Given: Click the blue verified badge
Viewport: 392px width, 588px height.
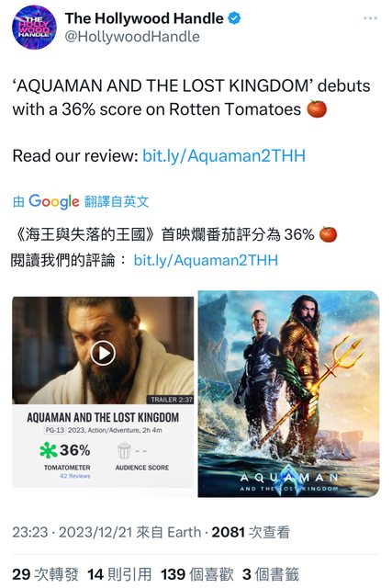Looking at the screenshot, I should tap(234, 18).
